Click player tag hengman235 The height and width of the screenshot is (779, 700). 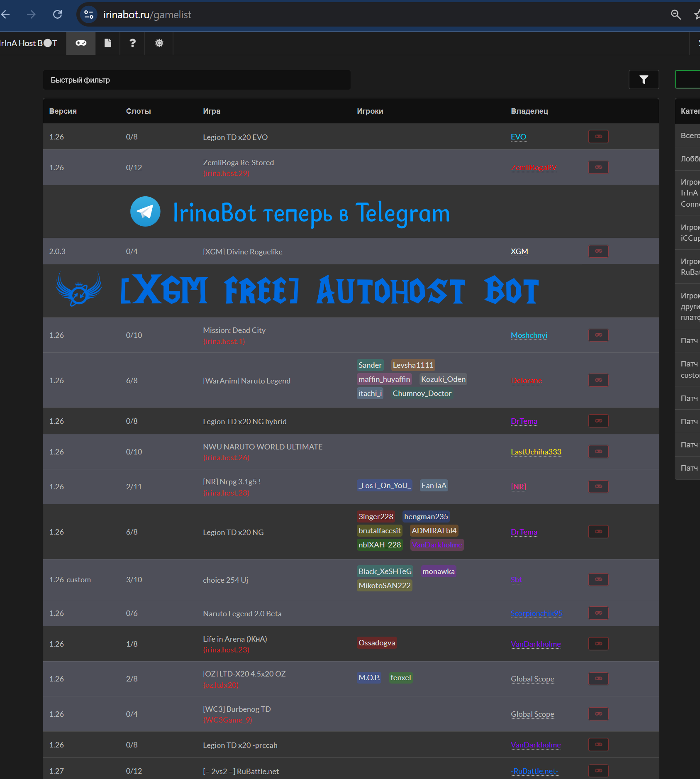point(426,517)
